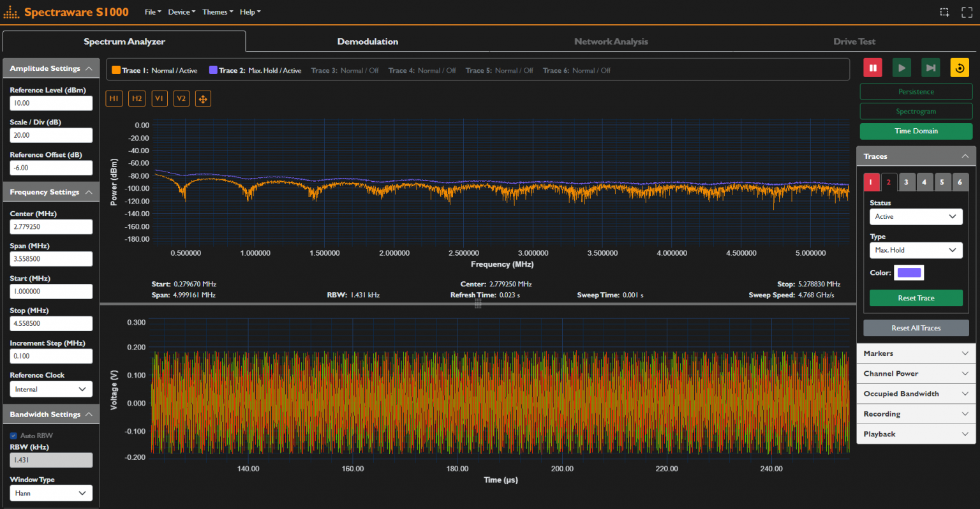The height and width of the screenshot is (509, 980).
Task: Click the Center frequency input field
Action: pyautogui.click(x=51, y=226)
